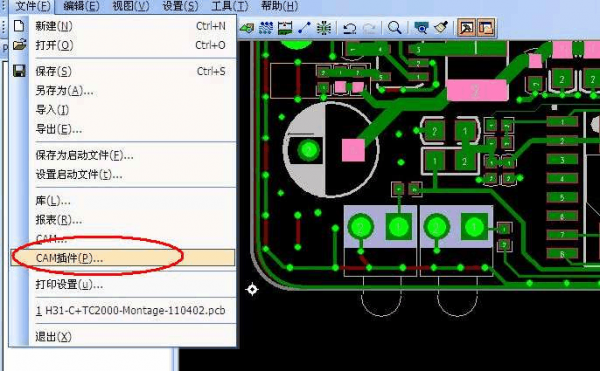Image resolution: width=600 pixels, height=371 pixels.
Task: Open the 帮助(H) menu
Action: (279, 6)
